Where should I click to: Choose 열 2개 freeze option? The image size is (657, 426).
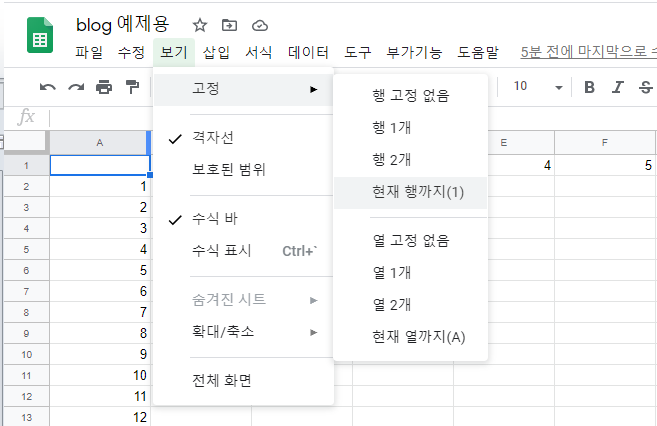[x=411, y=305]
